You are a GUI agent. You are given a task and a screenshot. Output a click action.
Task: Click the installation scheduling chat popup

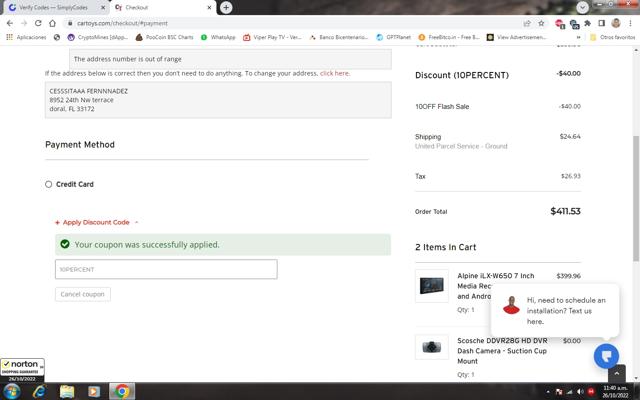[555, 311]
